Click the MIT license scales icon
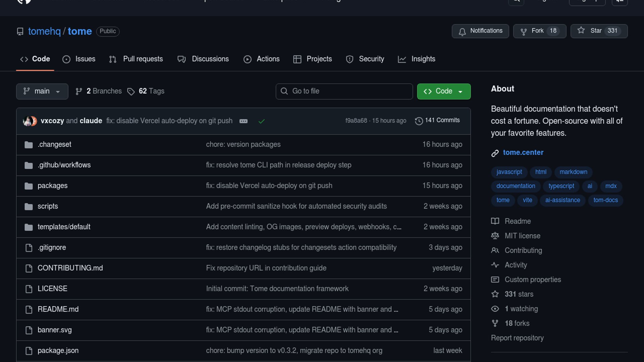644x362 pixels. pyautogui.click(x=495, y=236)
